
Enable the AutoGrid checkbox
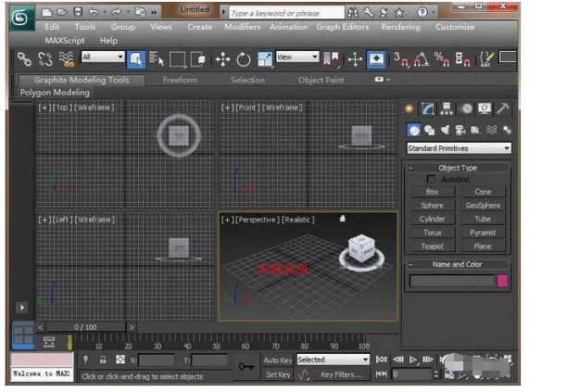click(431, 179)
